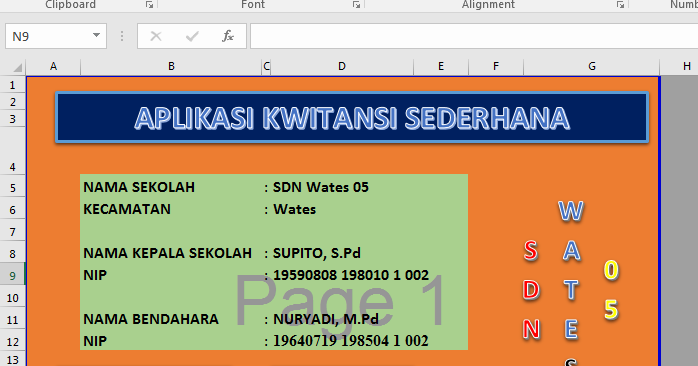Select column H header

(x=679, y=66)
